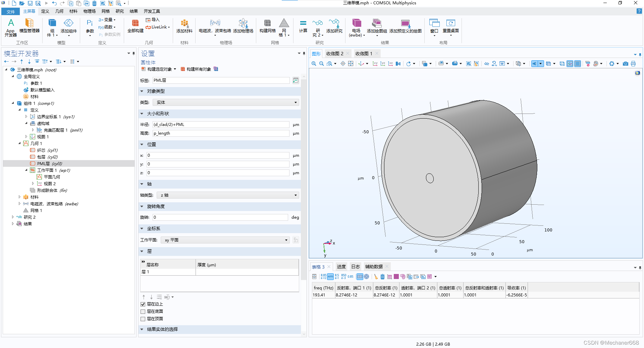Switch to the 日志 tab
Viewport: 644px width, 348px height.
pyautogui.click(x=355, y=267)
